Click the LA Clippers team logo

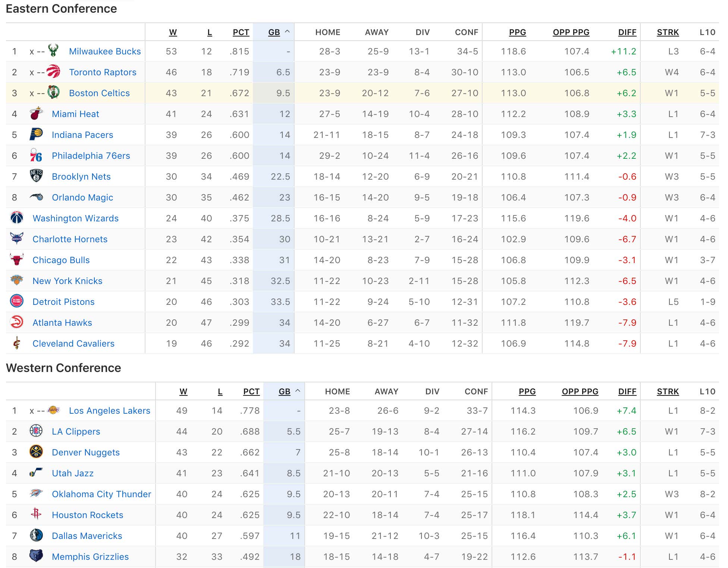[x=36, y=431]
